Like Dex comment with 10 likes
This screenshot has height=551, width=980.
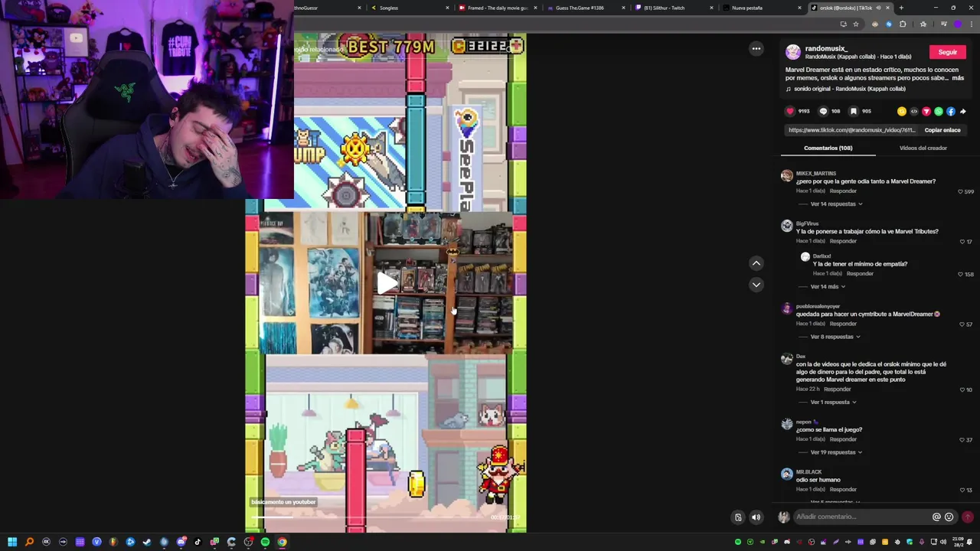(962, 390)
